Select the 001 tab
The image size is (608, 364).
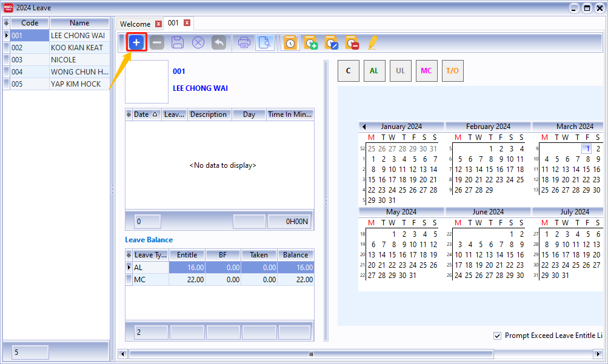(x=172, y=23)
